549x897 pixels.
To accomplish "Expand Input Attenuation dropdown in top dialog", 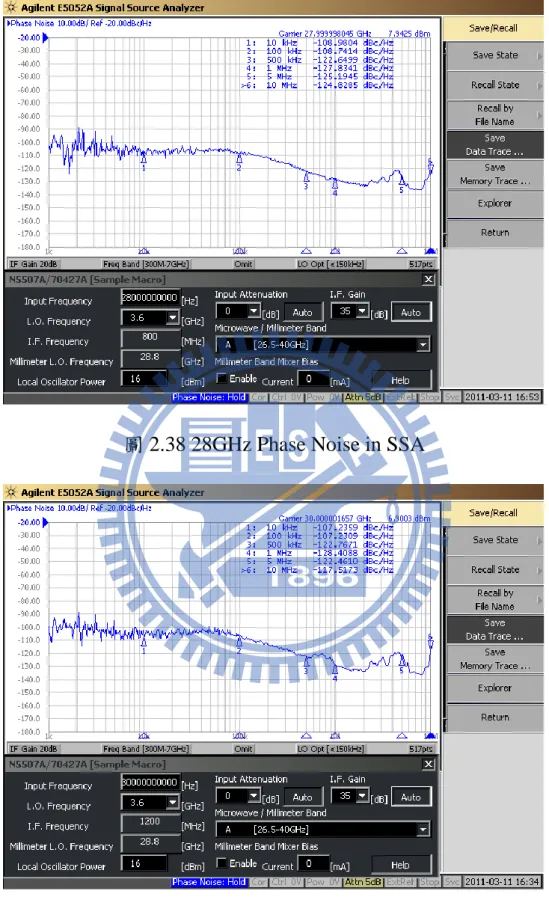I will (x=254, y=311).
